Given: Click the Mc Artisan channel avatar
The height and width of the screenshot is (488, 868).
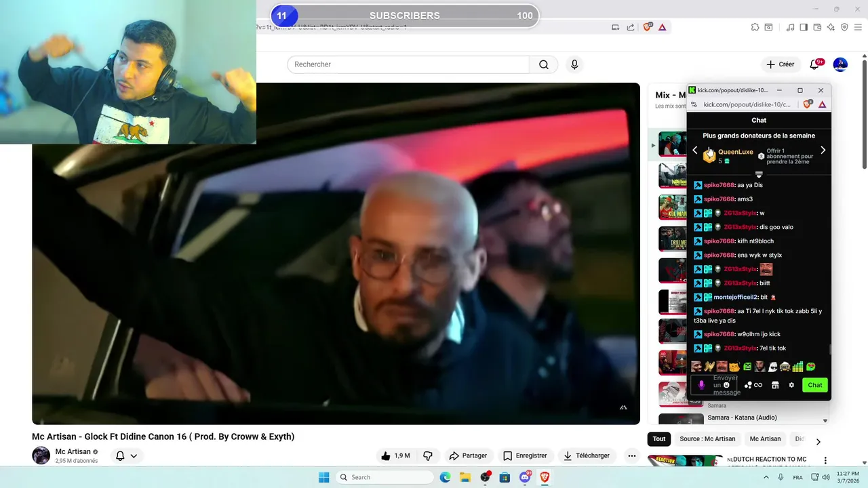Looking at the screenshot, I should tap(41, 455).
